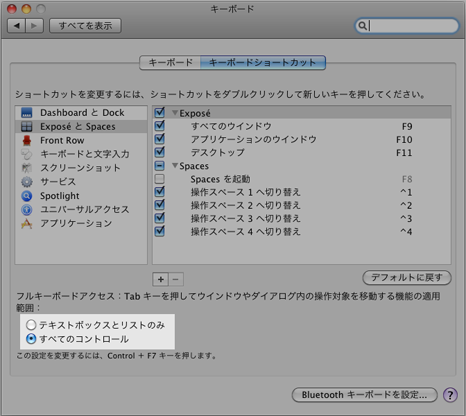Click the キーボードと文字入力 category icon
The height and width of the screenshot is (416, 466).
[27, 154]
